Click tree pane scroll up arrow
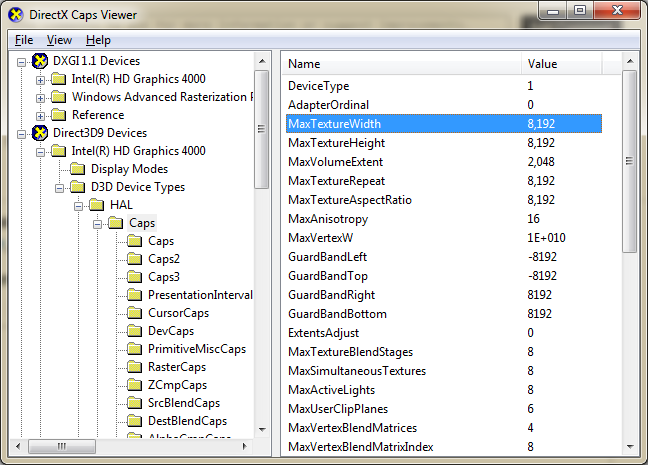648x465 pixels. pyautogui.click(x=262, y=61)
